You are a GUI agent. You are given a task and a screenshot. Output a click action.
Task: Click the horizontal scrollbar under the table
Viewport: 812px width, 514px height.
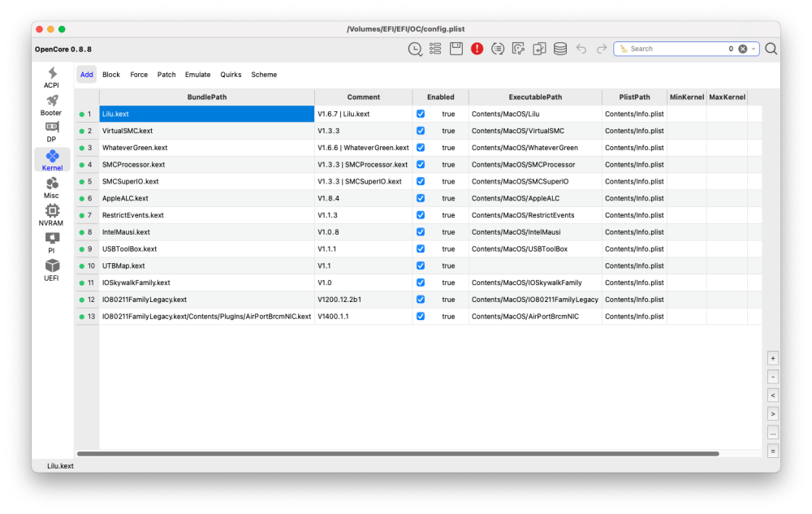(x=398, y=454)
